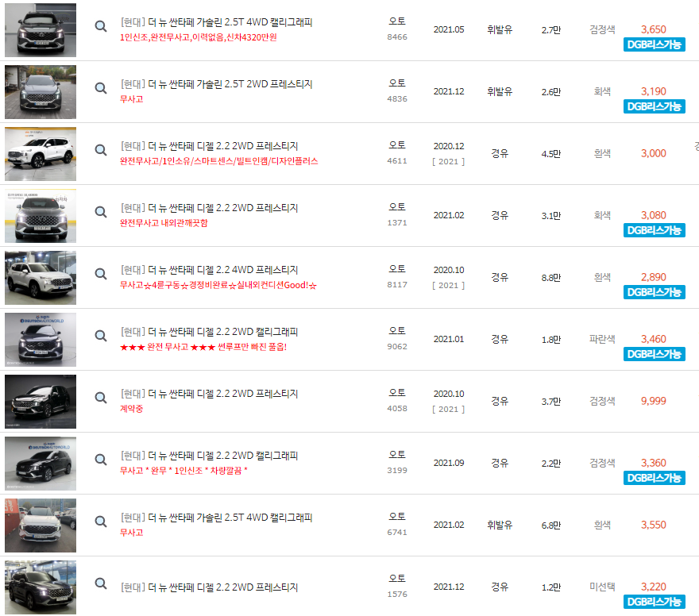Click the magnifier icon for the 가솔린 2.5T 4WD 캘리그래피 listing
This screenshot has height=616, width=699.
click(x=100, y=26)
